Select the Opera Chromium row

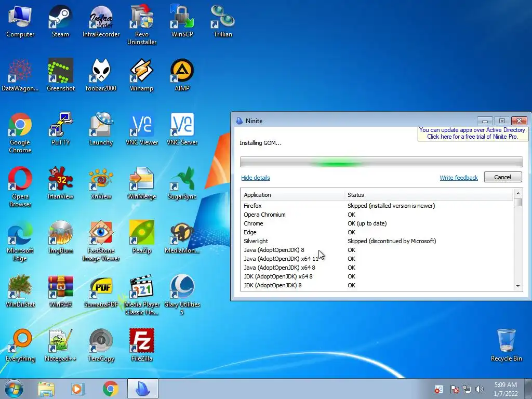coord(377,215)
